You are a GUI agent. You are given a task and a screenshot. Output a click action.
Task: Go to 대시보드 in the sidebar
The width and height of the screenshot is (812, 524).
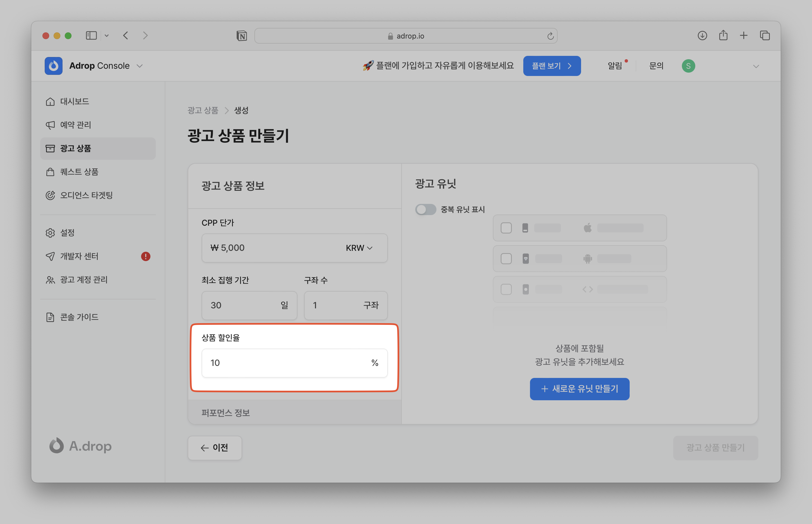[x=75, y=101]
